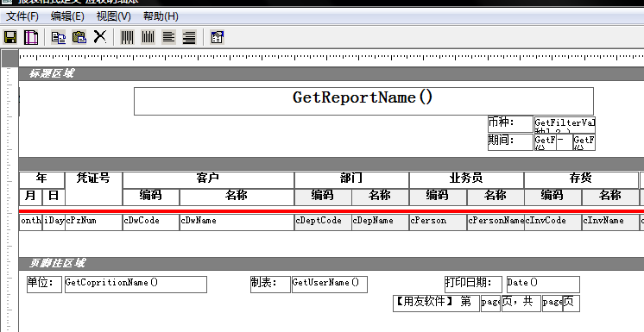The height and width of the screenshot is (332, 644).
Task: Select 名称 header under 客户
Action: tap(237, 197)
